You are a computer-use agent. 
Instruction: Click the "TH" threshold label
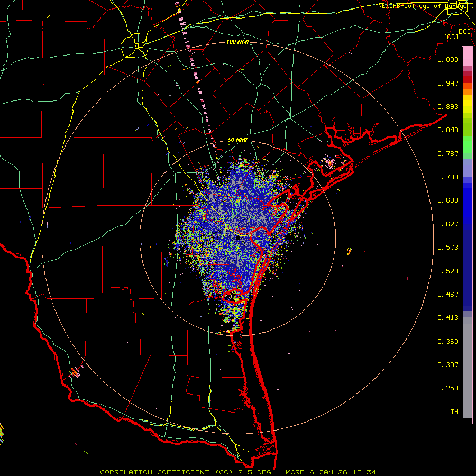click(454, 412)
